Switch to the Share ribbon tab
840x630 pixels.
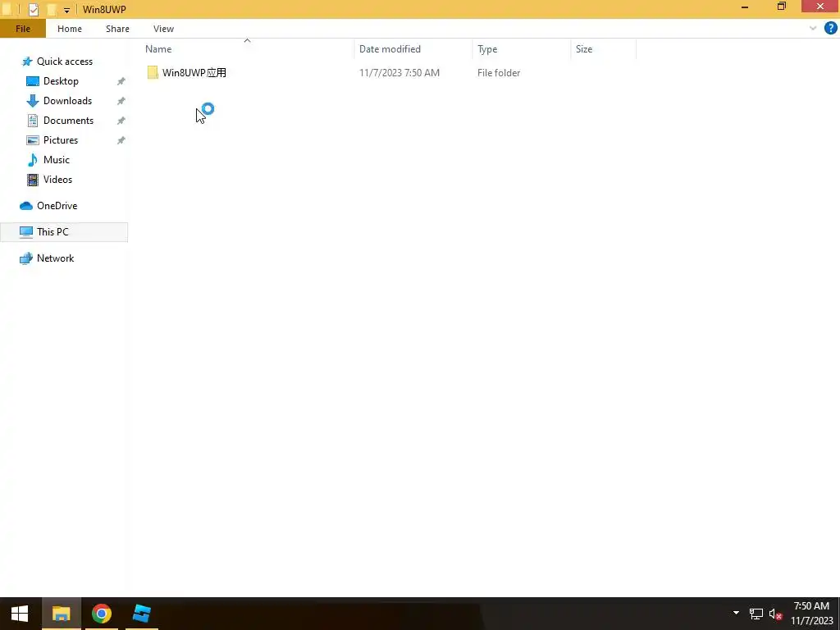pyautogui.click(x=117, y=29)
